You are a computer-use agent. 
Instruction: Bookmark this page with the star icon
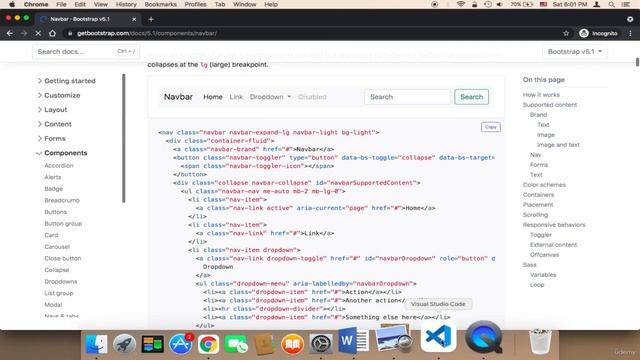(566, 33)
